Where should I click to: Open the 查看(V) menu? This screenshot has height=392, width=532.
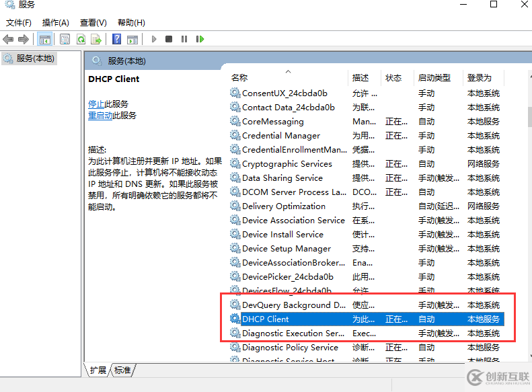click(93, 23)
